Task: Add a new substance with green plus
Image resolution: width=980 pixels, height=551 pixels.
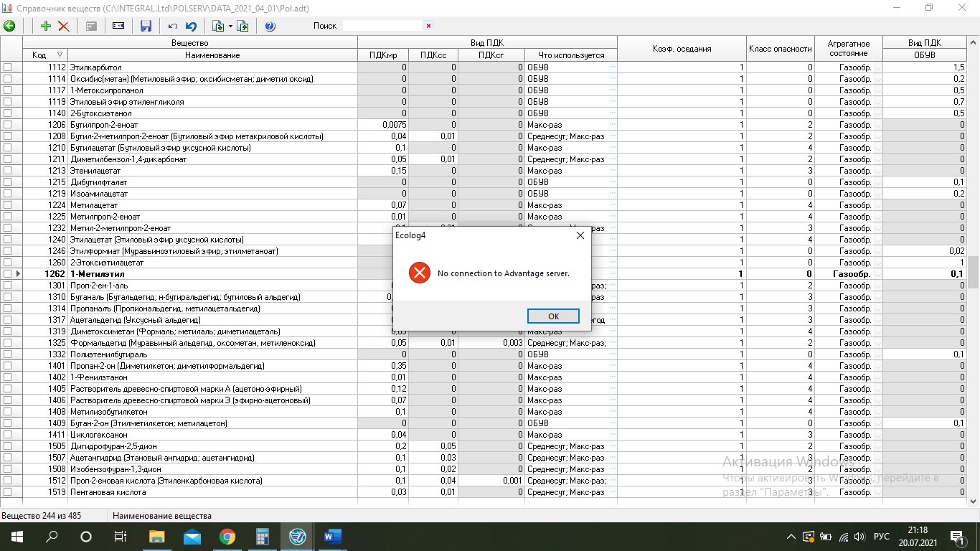Action: [46, 26]
